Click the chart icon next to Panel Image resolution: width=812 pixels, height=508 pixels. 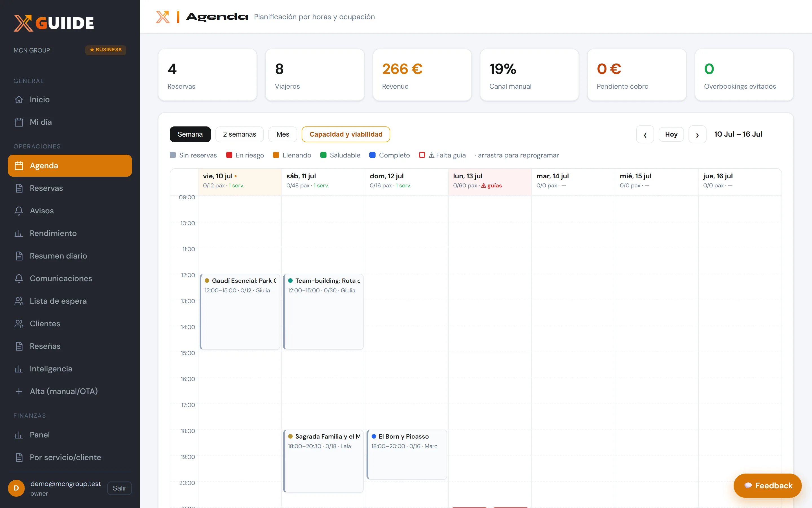pos(19,435)
